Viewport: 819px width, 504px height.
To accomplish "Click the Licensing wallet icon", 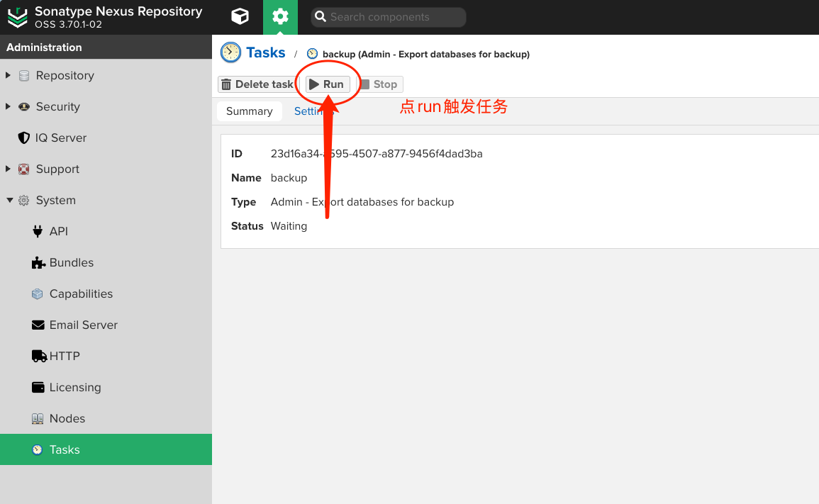I will pyautogui.click(x=38, y=387).
